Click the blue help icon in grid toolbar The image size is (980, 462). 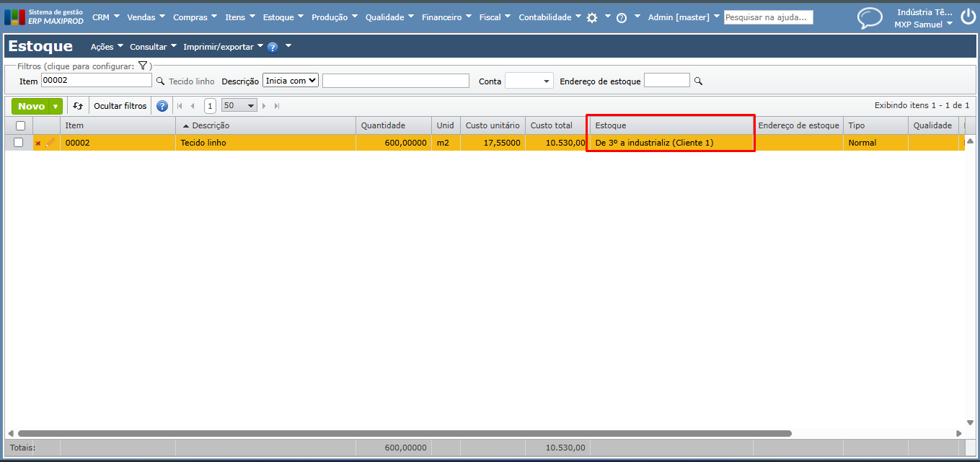pyautogui.click(x=162, y=106)
